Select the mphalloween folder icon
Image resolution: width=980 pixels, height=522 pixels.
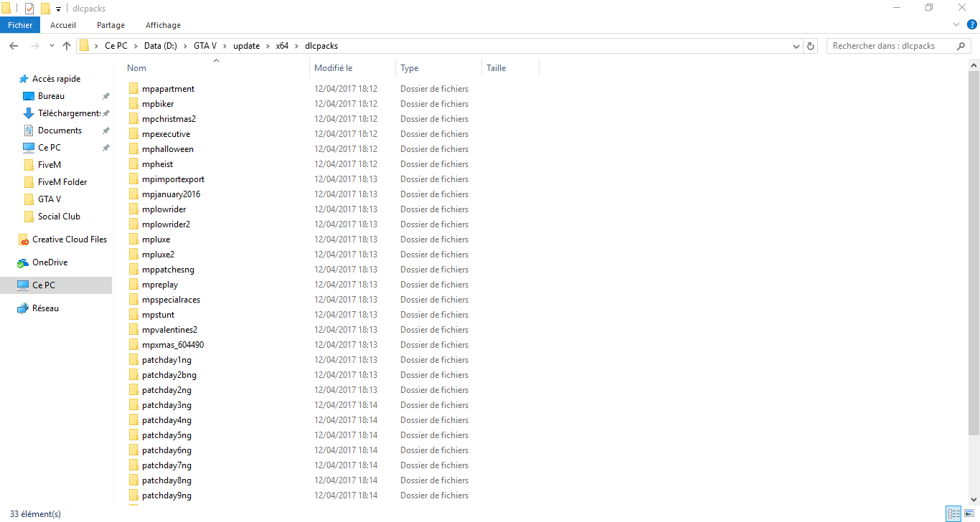coord(133,149)
